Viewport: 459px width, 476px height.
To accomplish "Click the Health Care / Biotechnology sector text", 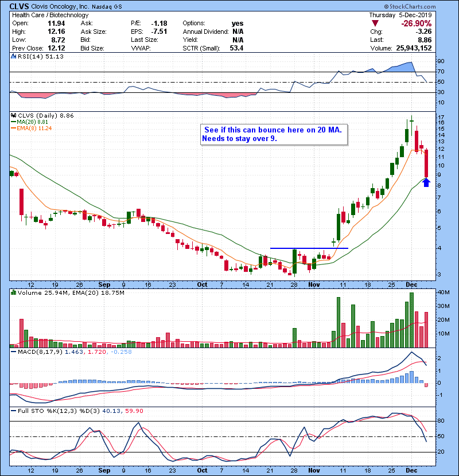I will click(50, 15).
